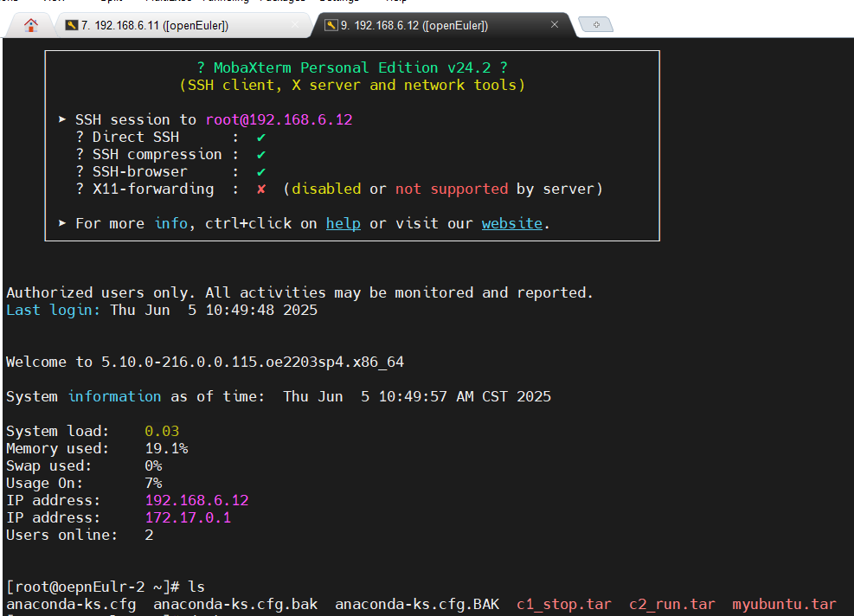Viewport: 854px width, 616px height.
Task: Click the [root@oepnEulr-2 ~]# prompt
Action: click(93, 587)
